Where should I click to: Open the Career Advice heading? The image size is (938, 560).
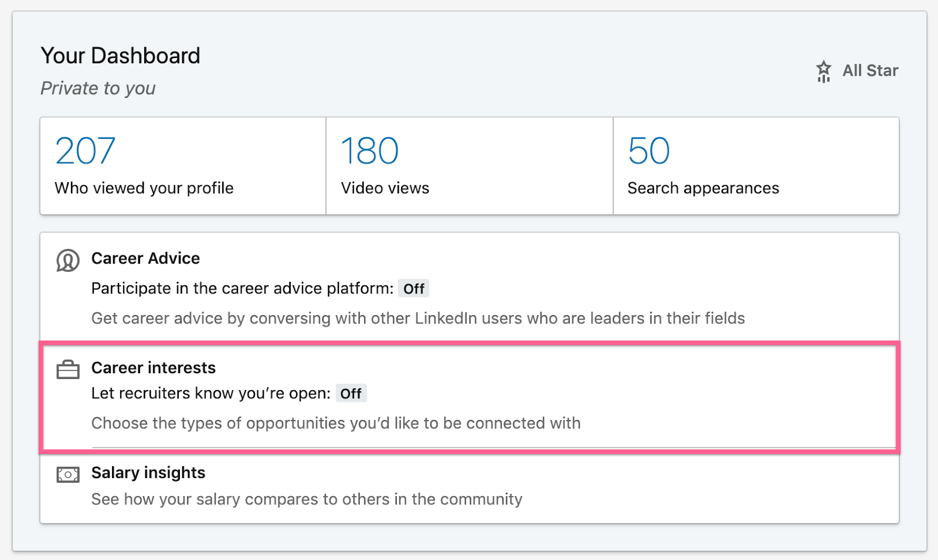[x=145, y=258]
